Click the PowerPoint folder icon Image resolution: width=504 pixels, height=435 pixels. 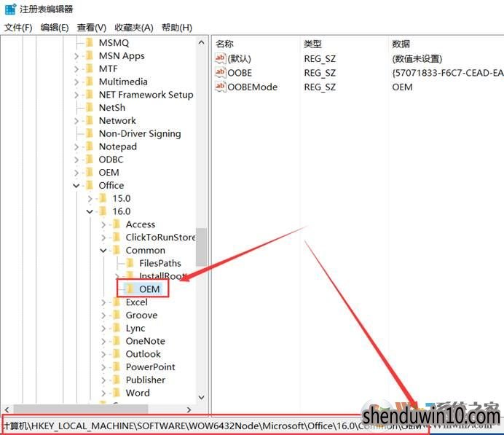tap(117, 367)
